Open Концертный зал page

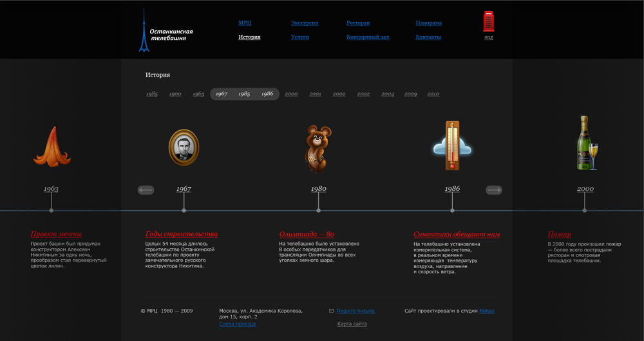[x=367, y=37]
